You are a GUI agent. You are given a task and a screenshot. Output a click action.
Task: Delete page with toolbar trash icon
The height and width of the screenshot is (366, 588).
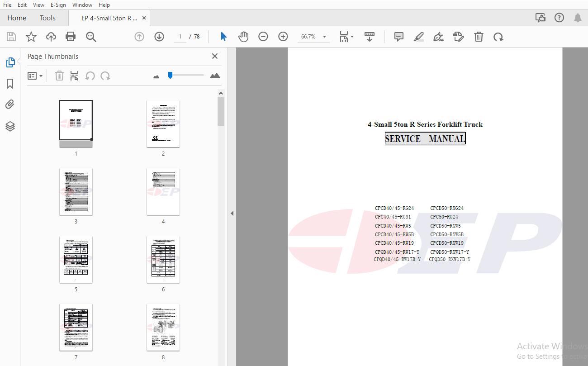(479, 37)
